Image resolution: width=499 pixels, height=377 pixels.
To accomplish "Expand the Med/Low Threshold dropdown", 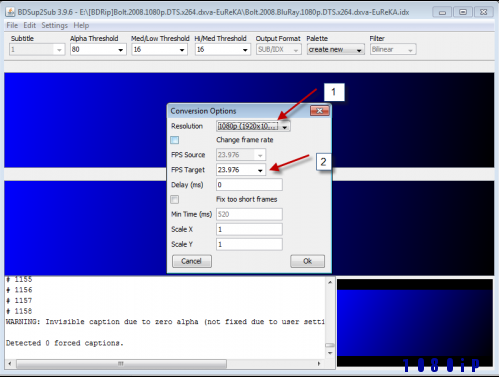I will pos(159,50).
